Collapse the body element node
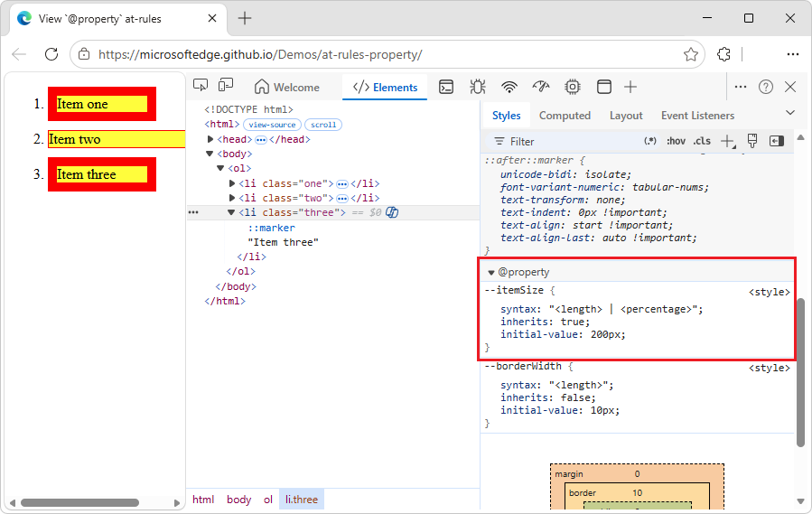 tap(210, 154)
